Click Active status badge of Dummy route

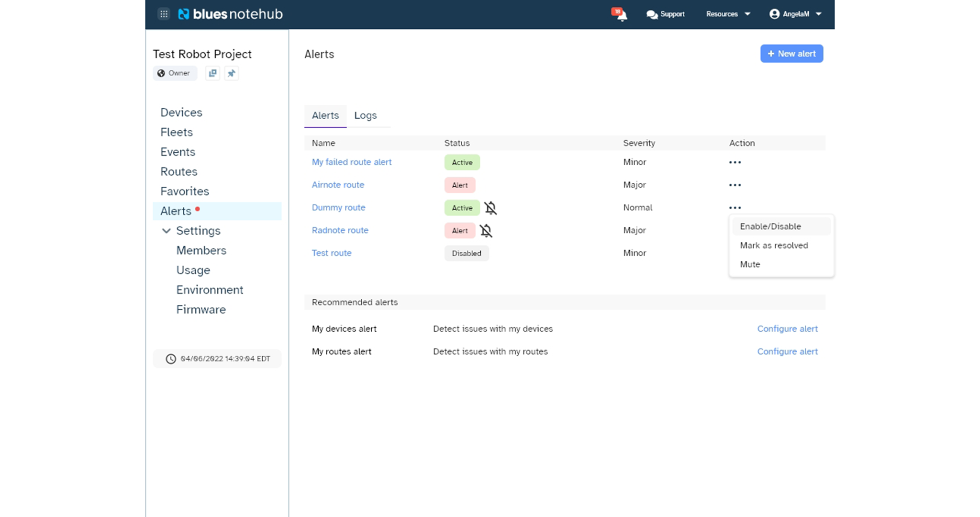(462, 208)
